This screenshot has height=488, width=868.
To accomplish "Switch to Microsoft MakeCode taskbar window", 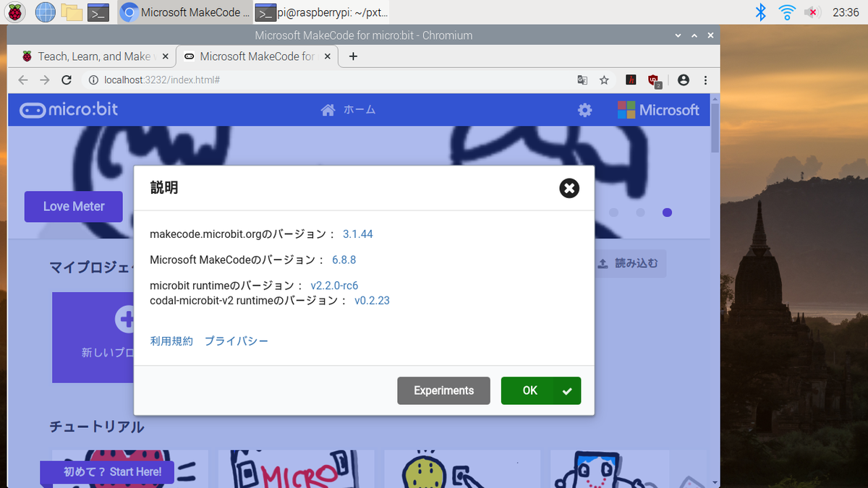I will (x=185, y=12).
